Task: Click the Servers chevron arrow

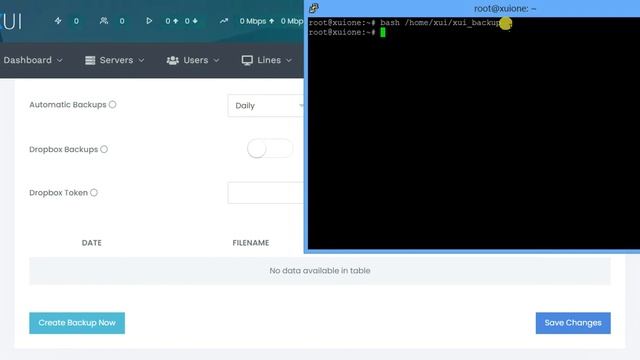Action: [141, 60]
